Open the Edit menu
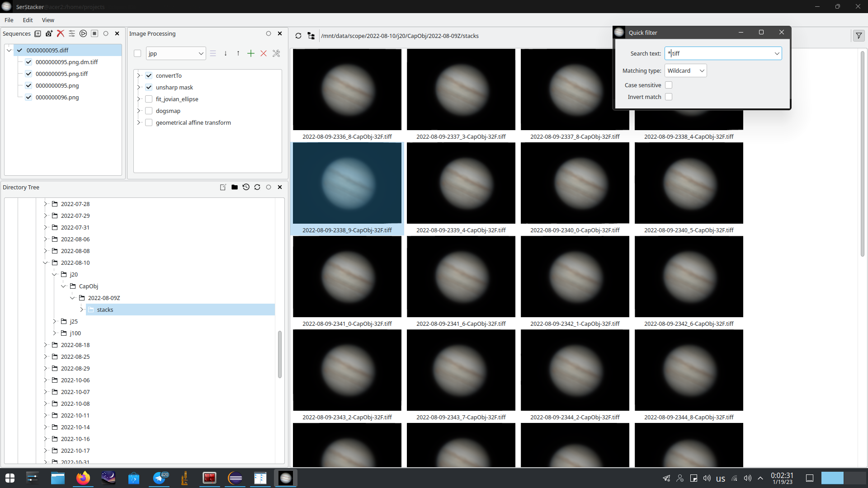Viewport: 868px width, 488px height. [x=28, y=20]
